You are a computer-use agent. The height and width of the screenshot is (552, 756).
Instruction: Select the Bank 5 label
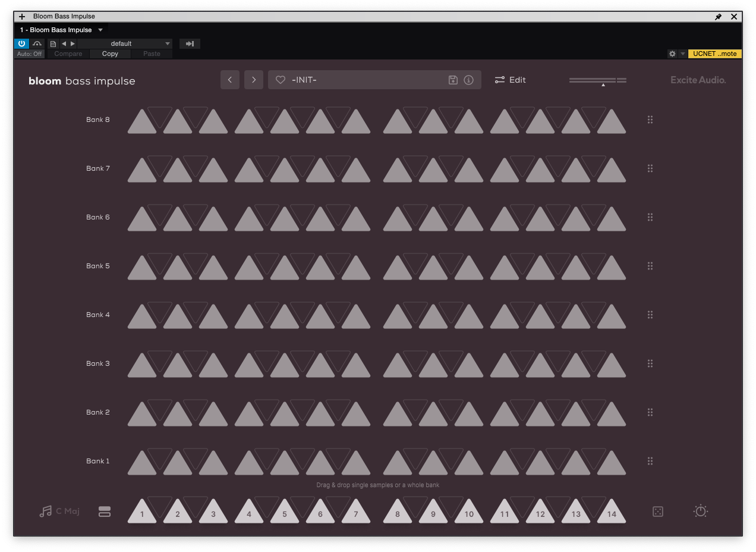(98, 266)
